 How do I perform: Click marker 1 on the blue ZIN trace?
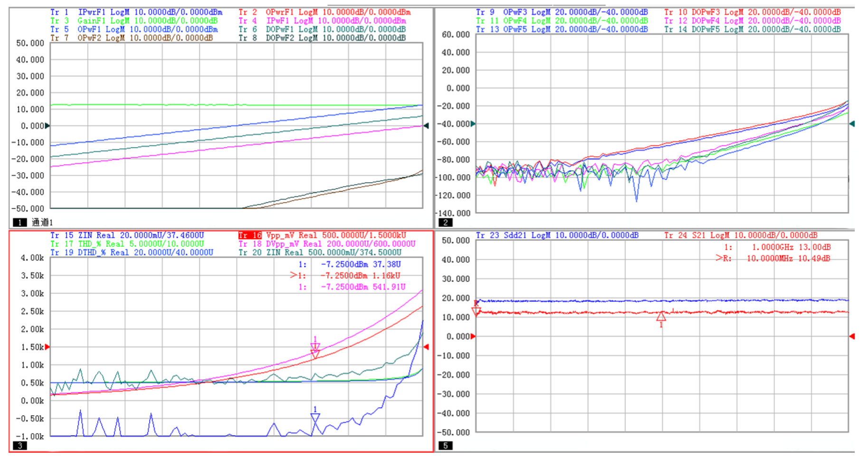[315, 417]
